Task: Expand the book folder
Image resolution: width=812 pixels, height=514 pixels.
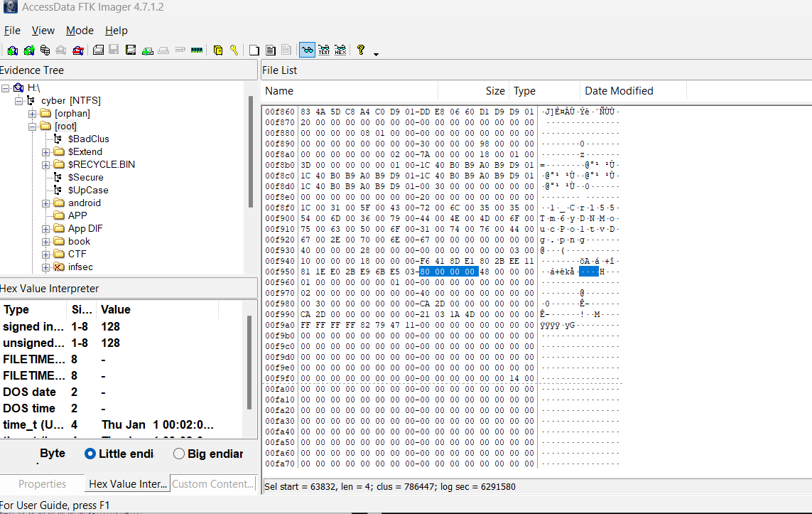Action: (x=45, y=242)
